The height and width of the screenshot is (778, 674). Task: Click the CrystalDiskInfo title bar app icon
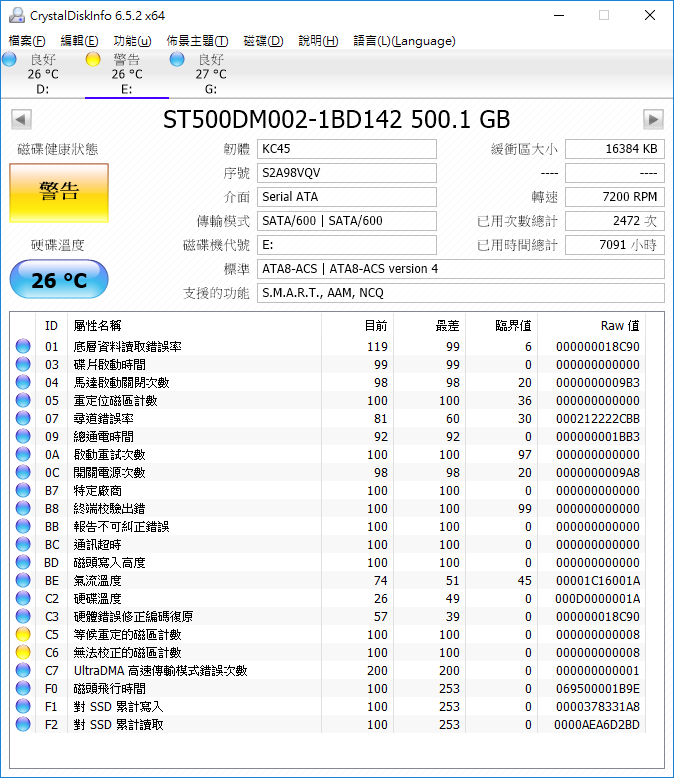(16, 15)
